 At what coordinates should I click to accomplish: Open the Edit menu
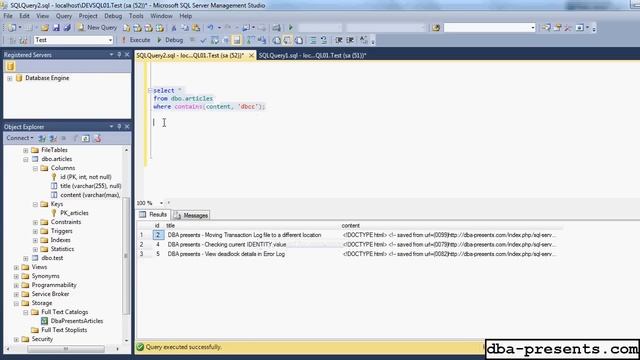click(24, 16)
